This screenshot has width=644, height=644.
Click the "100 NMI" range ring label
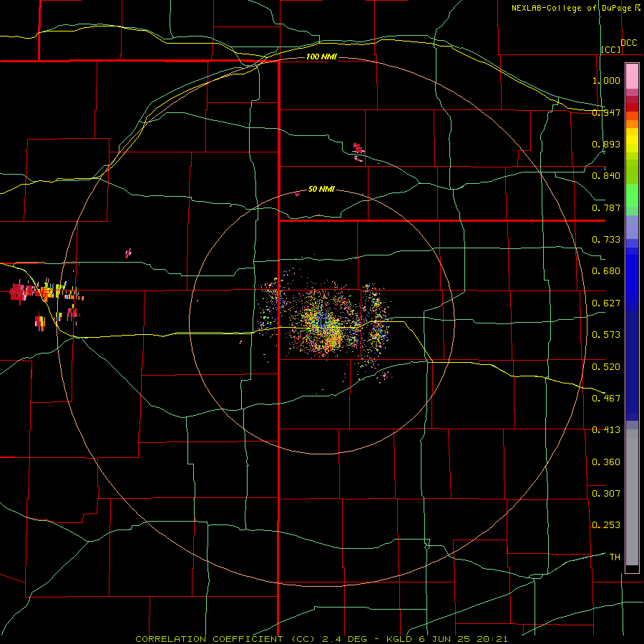click(321, 57)
